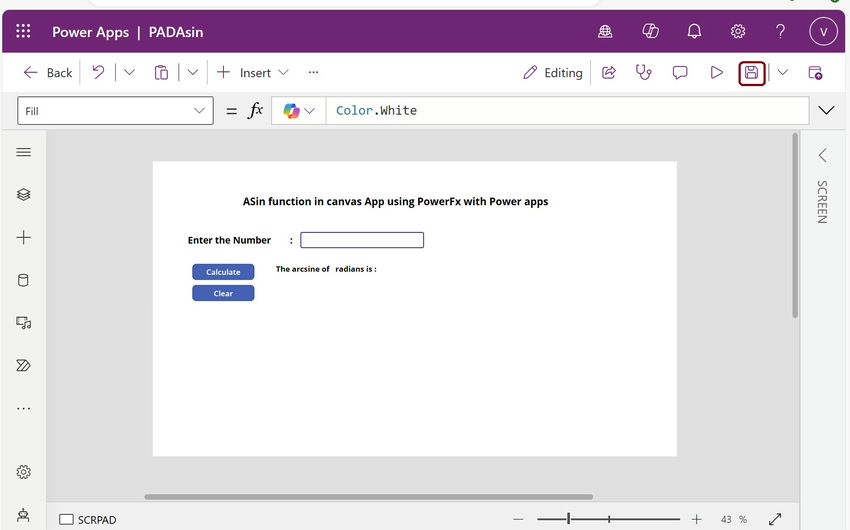
Task: Save the app with the save icon
Action: (x=751, y=73)
